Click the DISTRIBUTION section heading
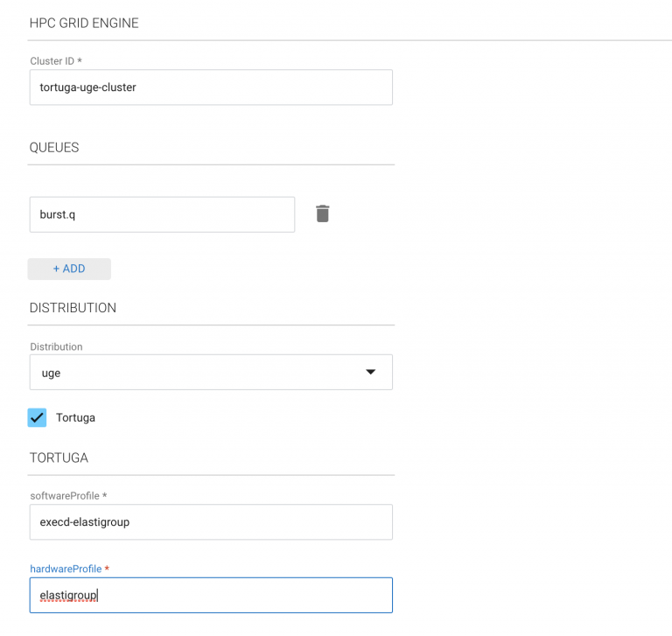Screen dimensions: 672x636 click(73, 308)
